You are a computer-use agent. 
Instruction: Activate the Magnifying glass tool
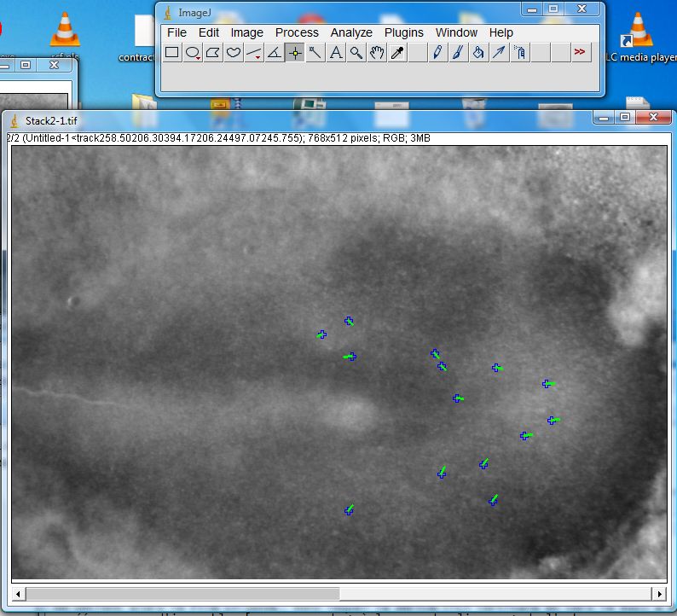(356, 53)
